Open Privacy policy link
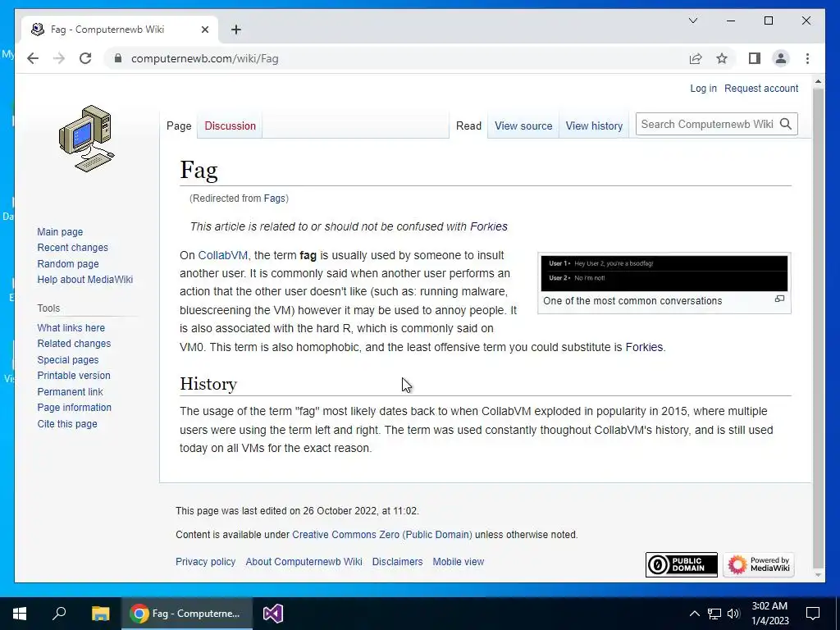This screenshot has width=840, height=630. (205, 561)
